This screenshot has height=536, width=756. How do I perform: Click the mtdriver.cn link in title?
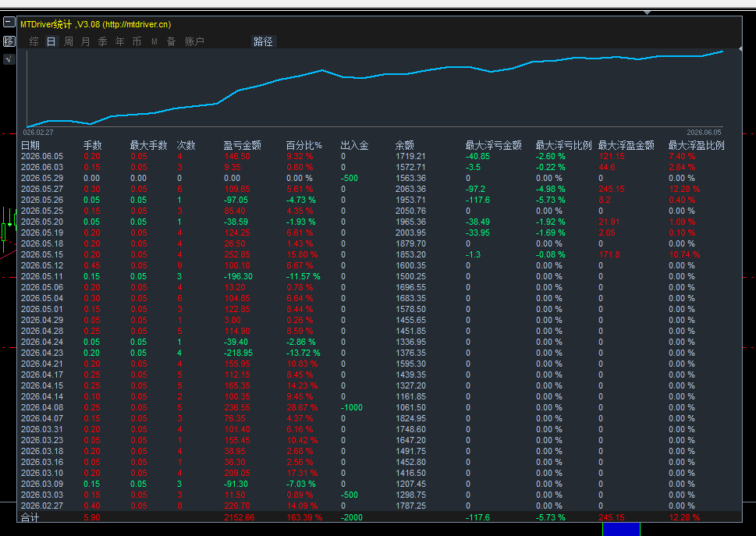(136, 24)
